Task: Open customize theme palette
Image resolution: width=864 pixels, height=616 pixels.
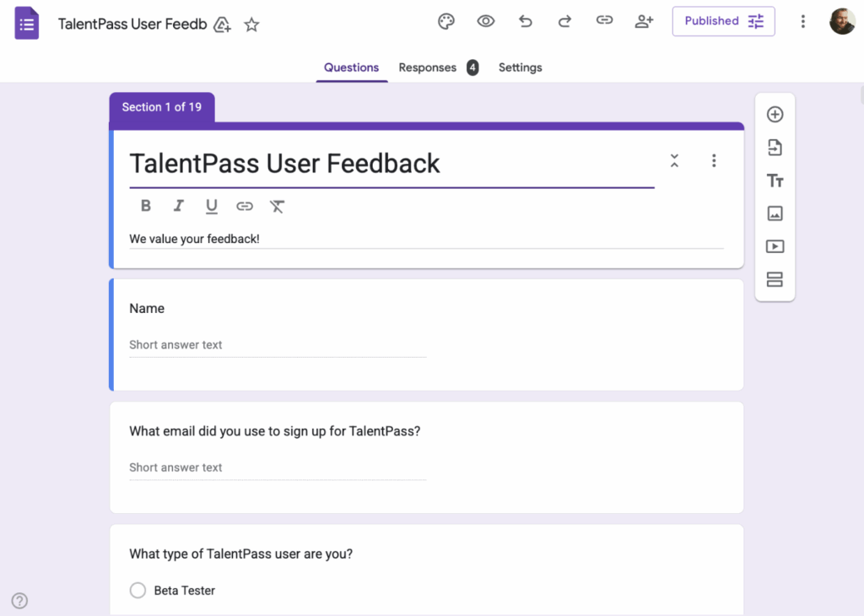Action: (x=446, y=21)
